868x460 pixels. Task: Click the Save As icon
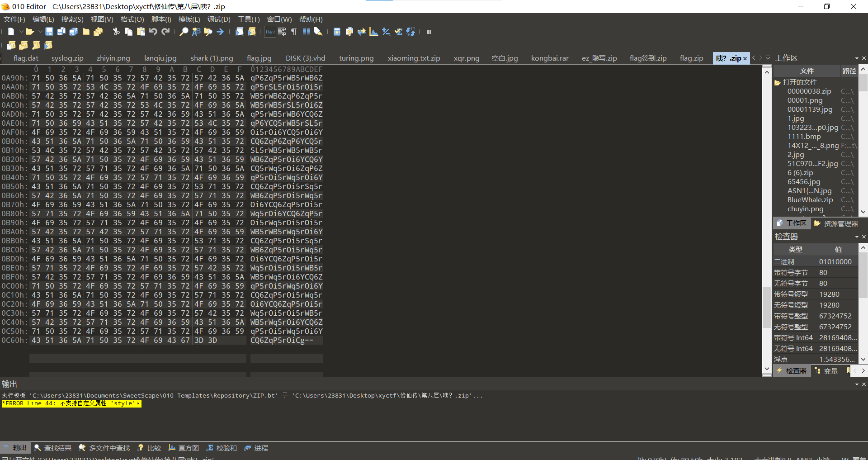(61, 32)
